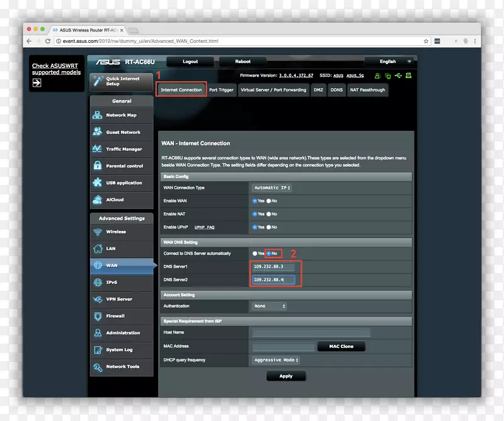Viewport: 504px width, 421px height.
Task: Switch to the Internet Connection tab
Action: (x=181, y=90)
